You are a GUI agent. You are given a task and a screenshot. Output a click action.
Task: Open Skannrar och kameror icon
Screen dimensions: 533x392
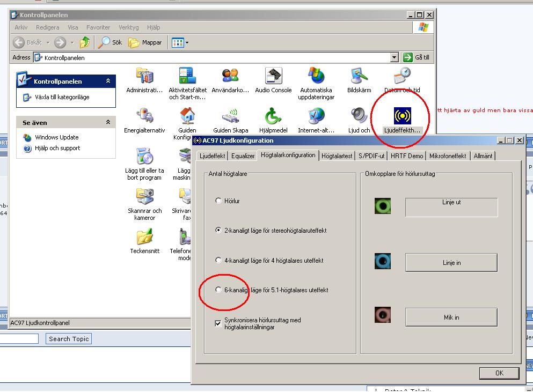tap(145, 196)
